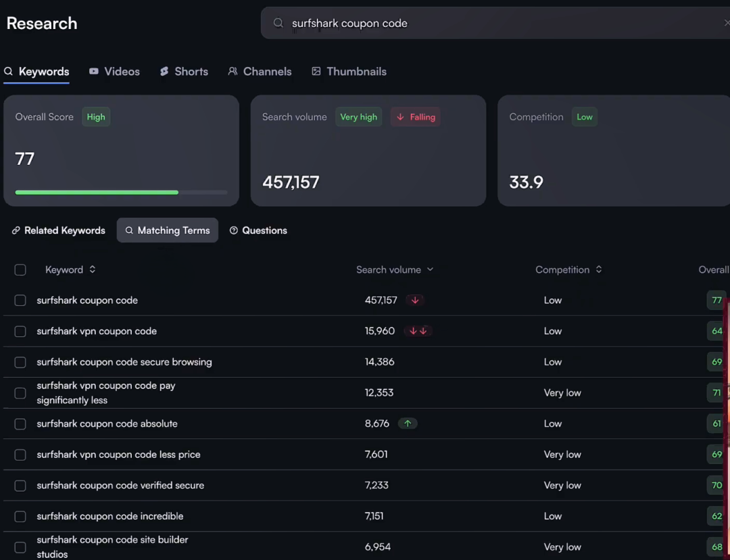Check surfshark coupon code secure browsing checkbox
This screenshot has height=560, width=730.
pyautogui.click(x=20, y=362)
